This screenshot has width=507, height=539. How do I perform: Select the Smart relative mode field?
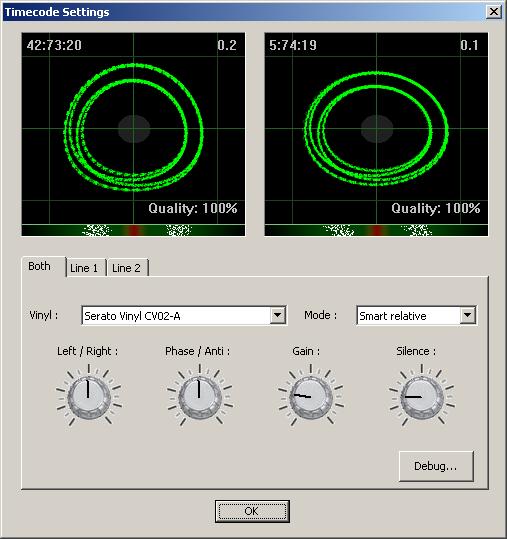point(416,315)
